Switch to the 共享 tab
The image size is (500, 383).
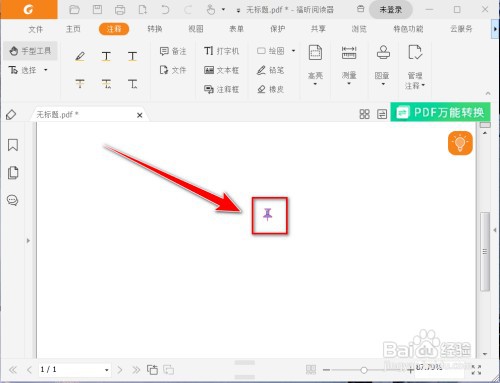pos(318,29)
